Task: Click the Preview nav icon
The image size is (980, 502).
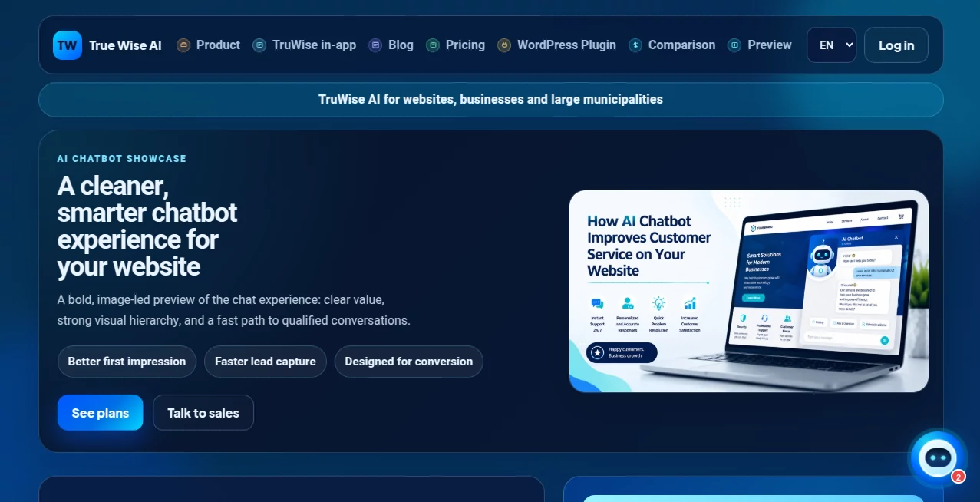Action: [x=734, y=45]
